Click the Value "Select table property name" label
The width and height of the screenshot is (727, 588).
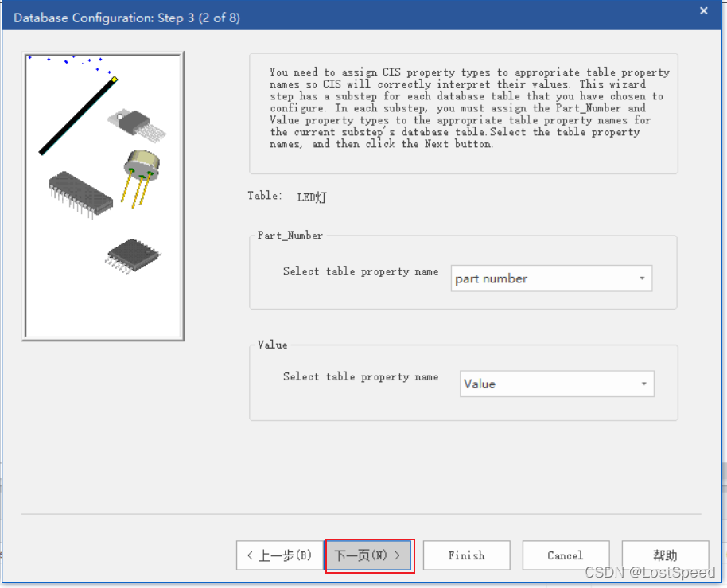(x=360, y=376)
